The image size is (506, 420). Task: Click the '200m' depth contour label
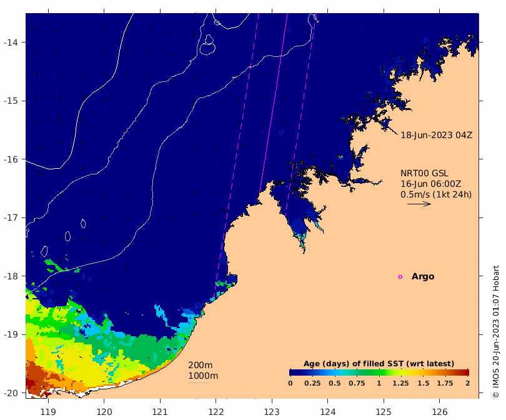(200, 365)
